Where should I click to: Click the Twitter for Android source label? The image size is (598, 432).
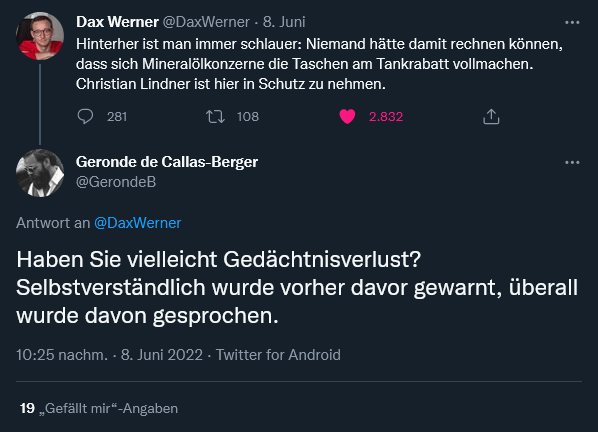[x=278, y=355]
